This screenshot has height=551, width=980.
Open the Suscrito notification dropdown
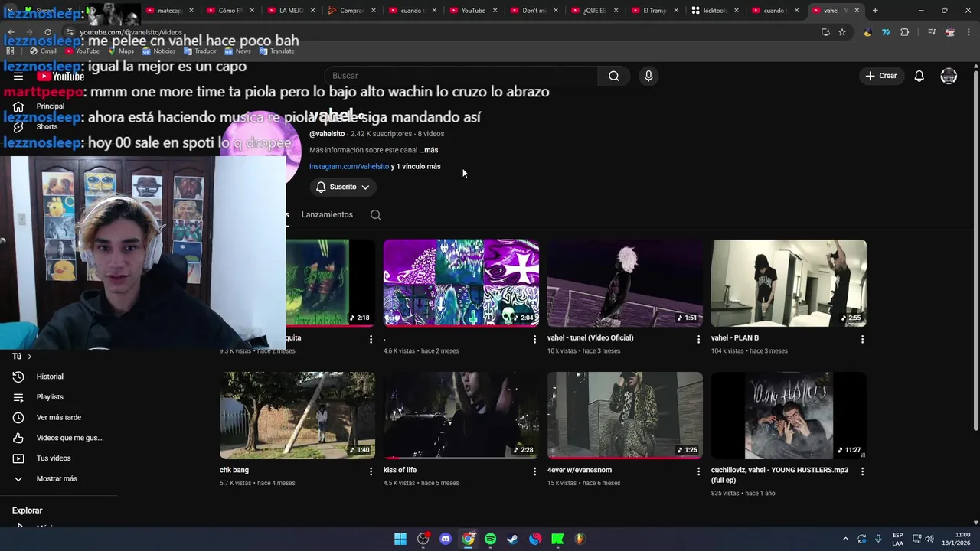pyautogui.click(x=342, y=187)
